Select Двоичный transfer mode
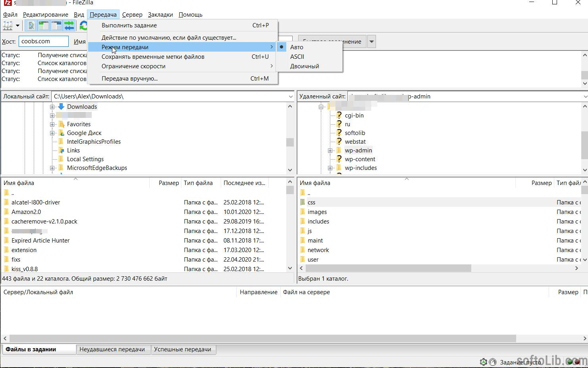Viewport: 588px width, 368px height. [x=309, y=66]
